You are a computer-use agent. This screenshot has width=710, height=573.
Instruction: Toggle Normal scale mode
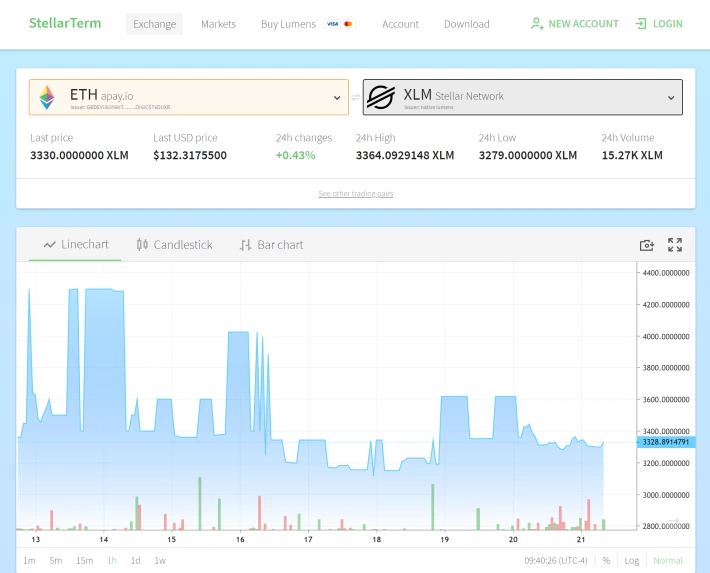coord(668,560)
